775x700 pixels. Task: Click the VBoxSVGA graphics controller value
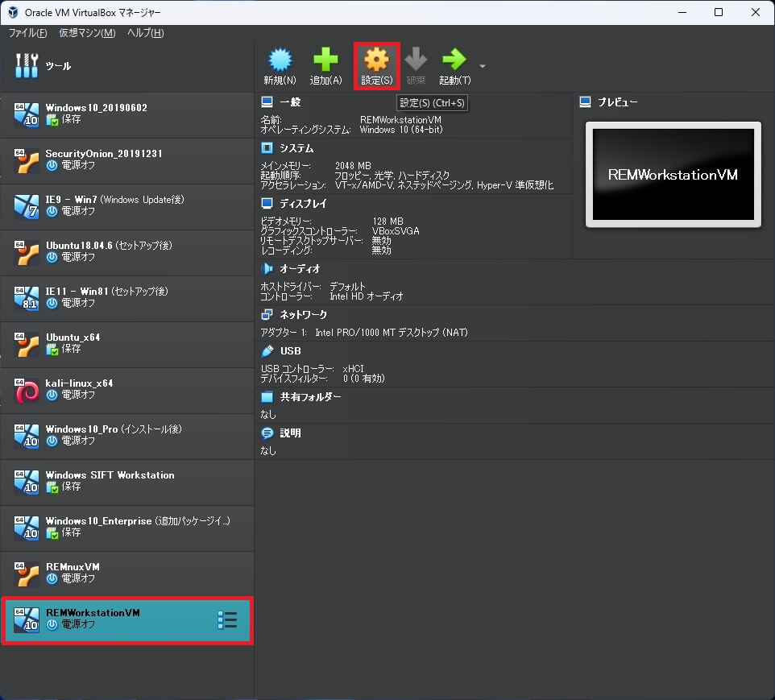pos(396,231)
